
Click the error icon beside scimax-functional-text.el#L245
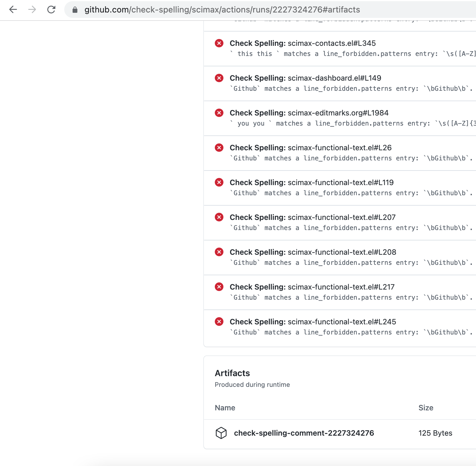(x=219, y=322)
